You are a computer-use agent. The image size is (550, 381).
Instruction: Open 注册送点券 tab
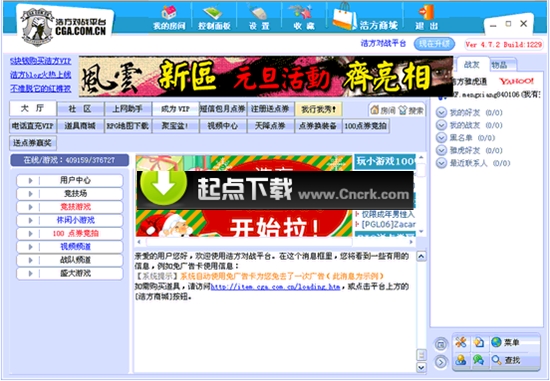[270, 109]
